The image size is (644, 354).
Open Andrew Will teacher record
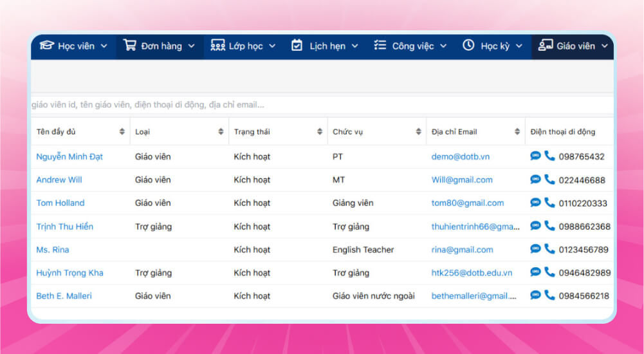(59, 180)
